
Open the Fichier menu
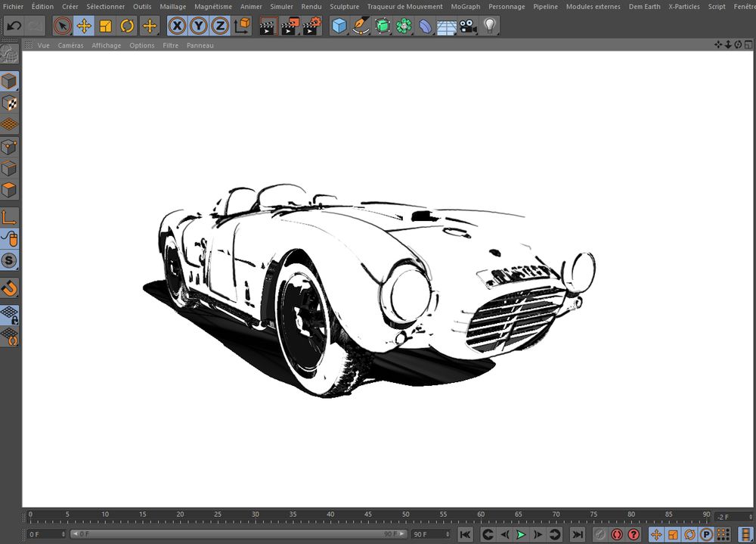coord(13,6)
